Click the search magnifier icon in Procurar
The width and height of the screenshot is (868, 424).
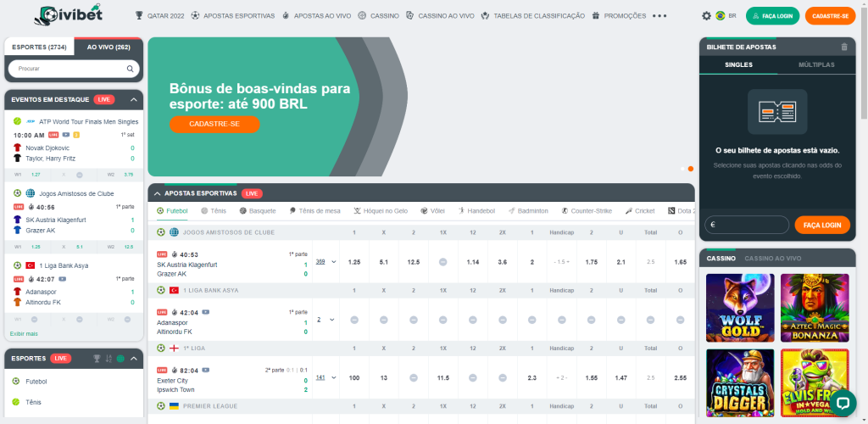[x=131, y=69]
